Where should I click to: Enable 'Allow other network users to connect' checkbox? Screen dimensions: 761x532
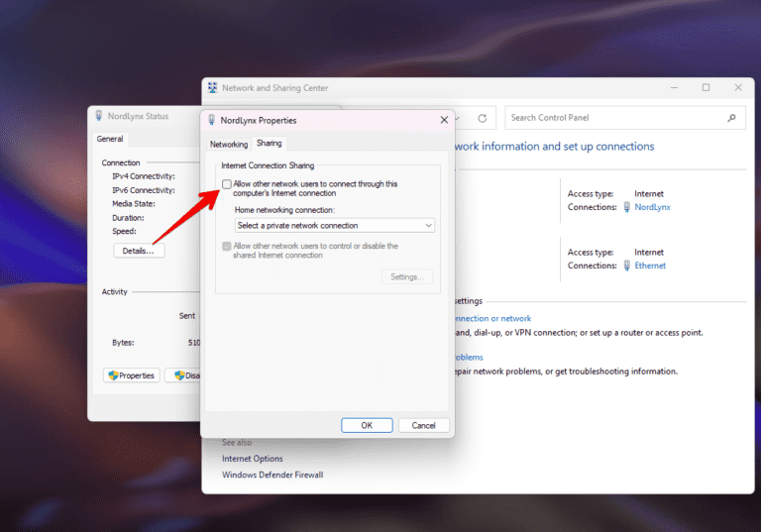point(228,184)
